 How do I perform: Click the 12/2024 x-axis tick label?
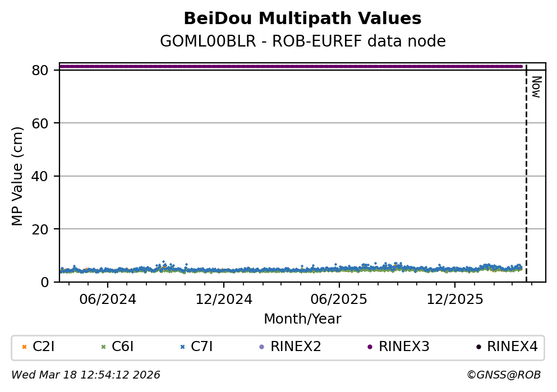(223, 299)
